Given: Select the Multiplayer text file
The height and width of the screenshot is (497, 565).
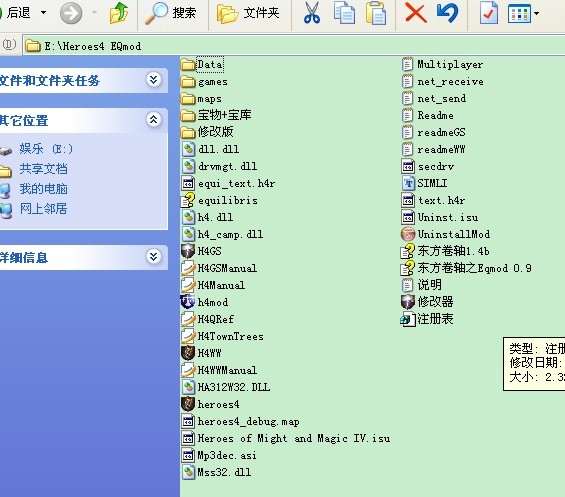Looking at the screenshot, I should tap(442, 65).
